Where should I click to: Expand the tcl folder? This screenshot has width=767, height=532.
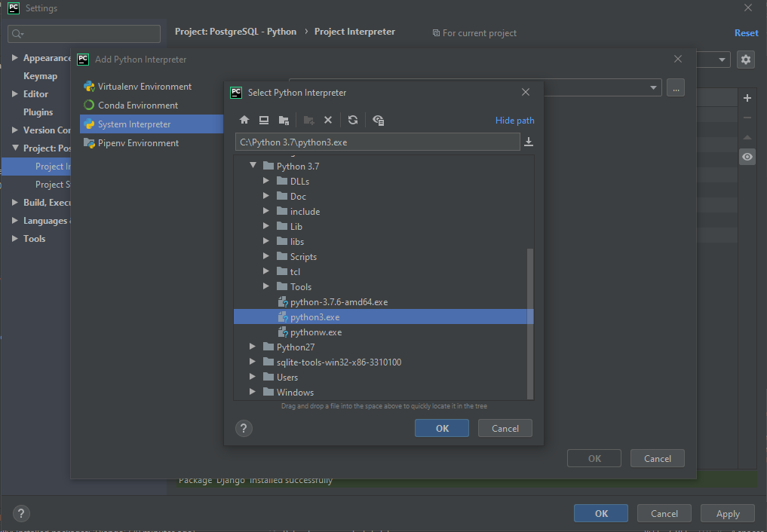point(266,271)
